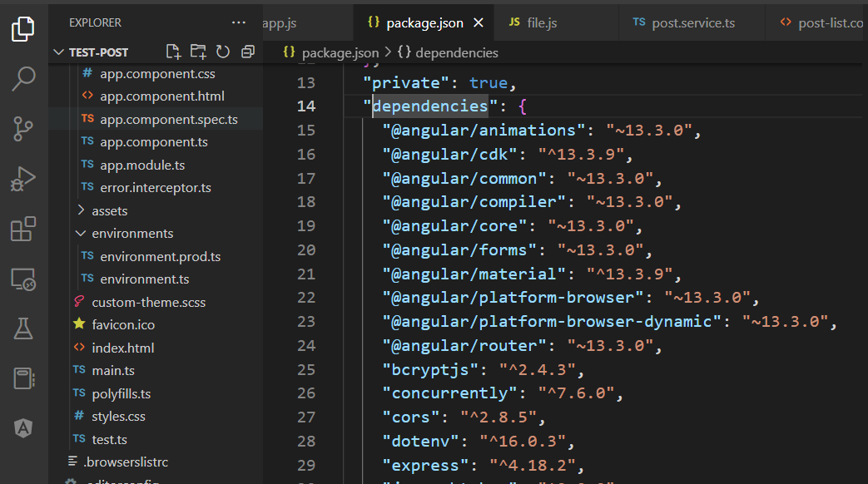Collapse the environments folder

tap(132, 234)
